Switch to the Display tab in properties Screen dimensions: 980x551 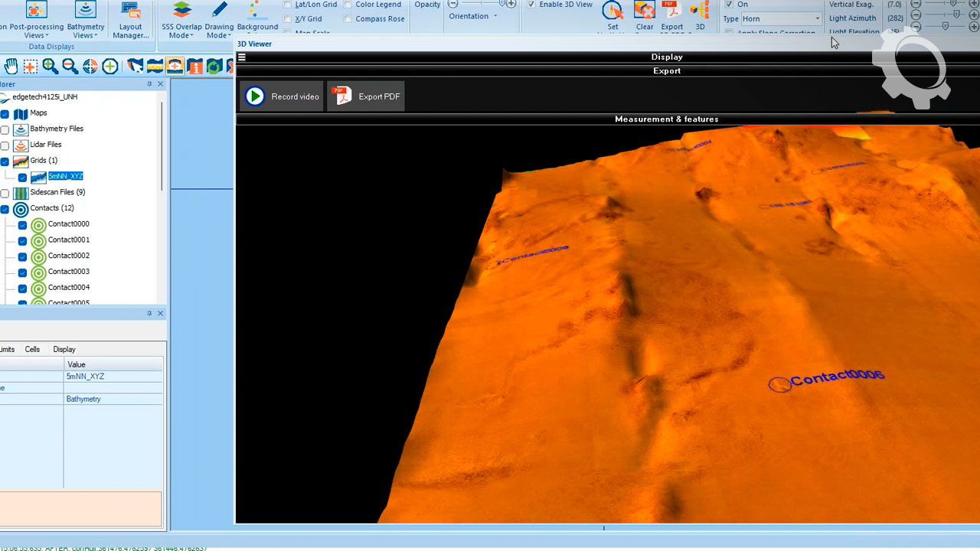(x=64, y=349)
